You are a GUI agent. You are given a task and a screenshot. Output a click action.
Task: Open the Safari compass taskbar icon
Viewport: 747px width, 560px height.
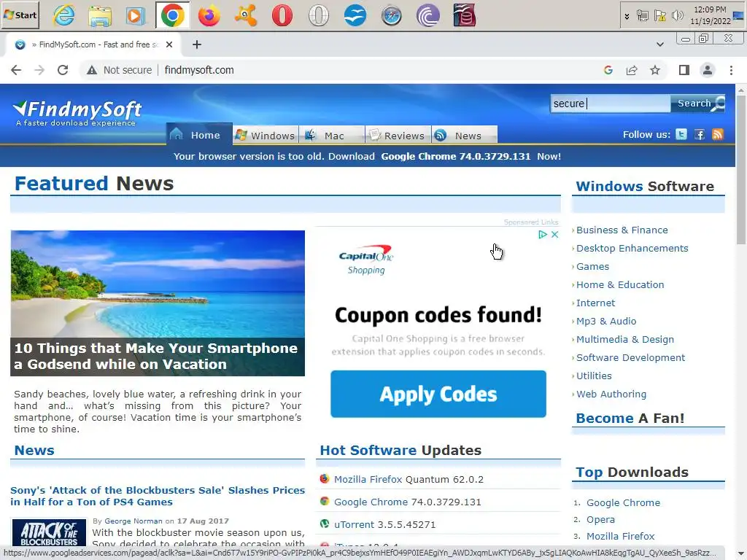(x=391, y=15)
